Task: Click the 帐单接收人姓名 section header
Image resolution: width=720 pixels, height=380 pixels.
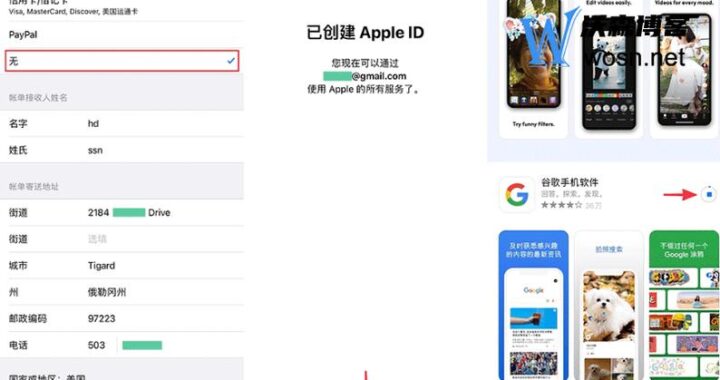Action: pos(38,98)
